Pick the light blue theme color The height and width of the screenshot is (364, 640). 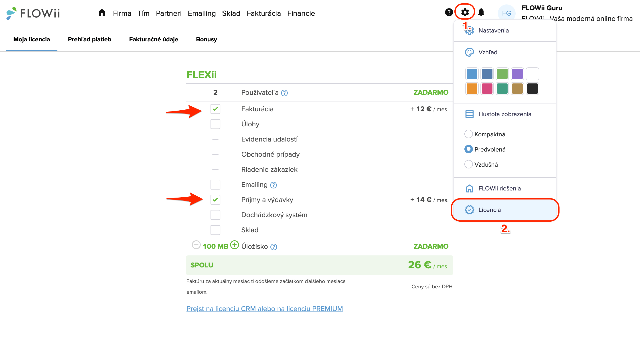click(472, 74)
